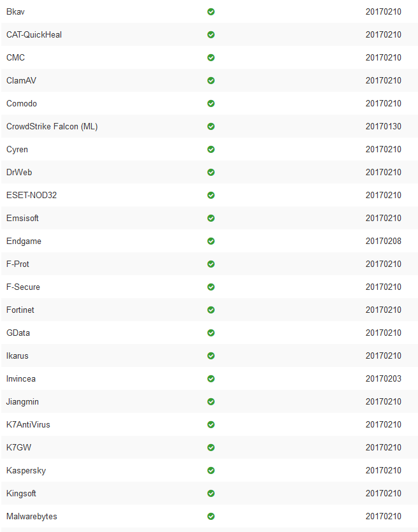This screenshot has height=532, width=418.
Task: Click the green checkmark icon for Bkav
Action: point(211,12)
